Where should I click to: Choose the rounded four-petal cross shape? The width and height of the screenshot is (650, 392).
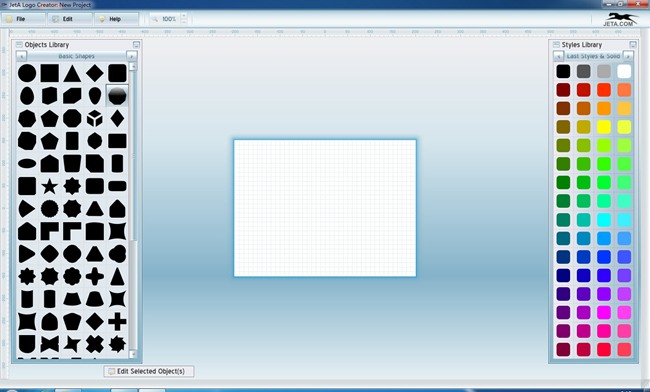point(95,276)
